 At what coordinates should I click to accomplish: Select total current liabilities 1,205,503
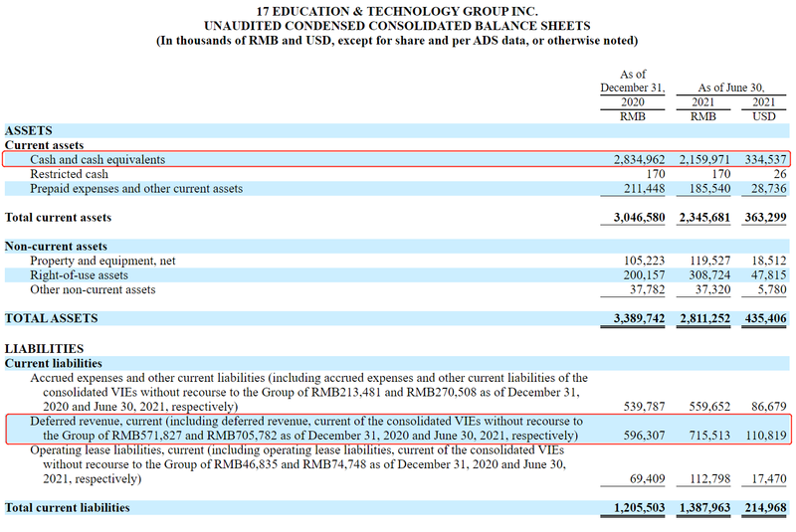coord(639,508)
